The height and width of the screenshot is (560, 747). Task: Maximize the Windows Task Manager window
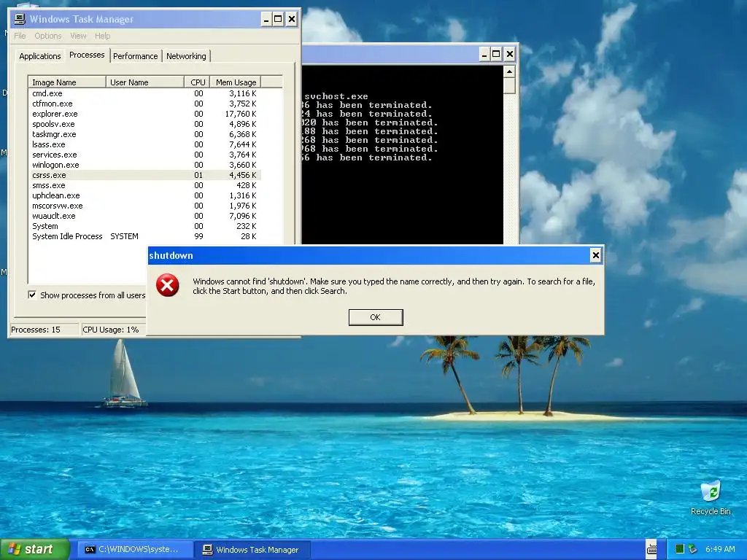point(278,19)
